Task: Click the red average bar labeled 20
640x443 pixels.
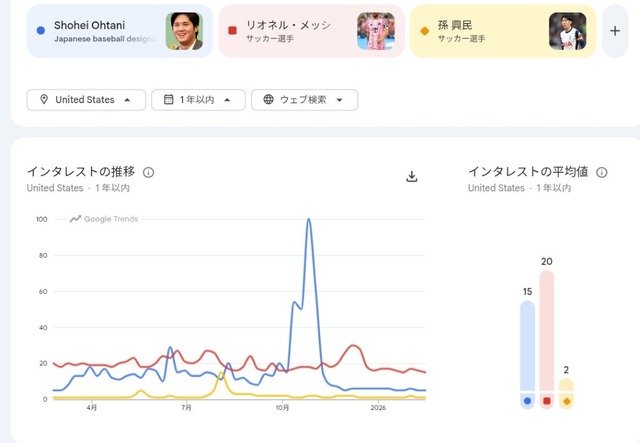Action: tap(546, 330)
